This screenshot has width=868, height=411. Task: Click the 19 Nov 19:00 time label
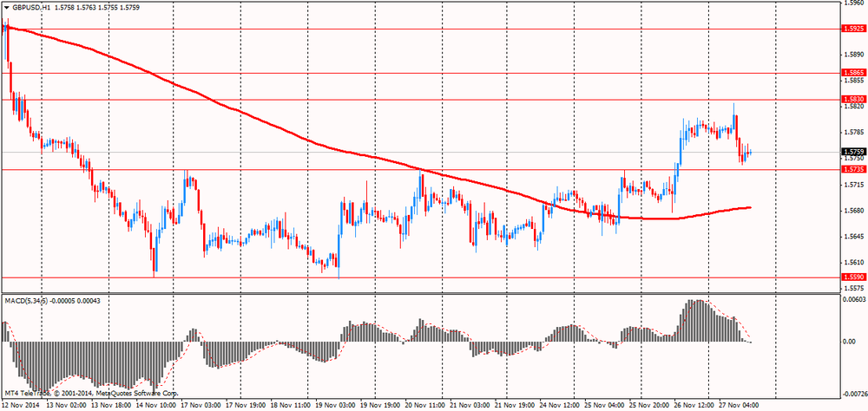pyautogui.click(x=381, y=405)
